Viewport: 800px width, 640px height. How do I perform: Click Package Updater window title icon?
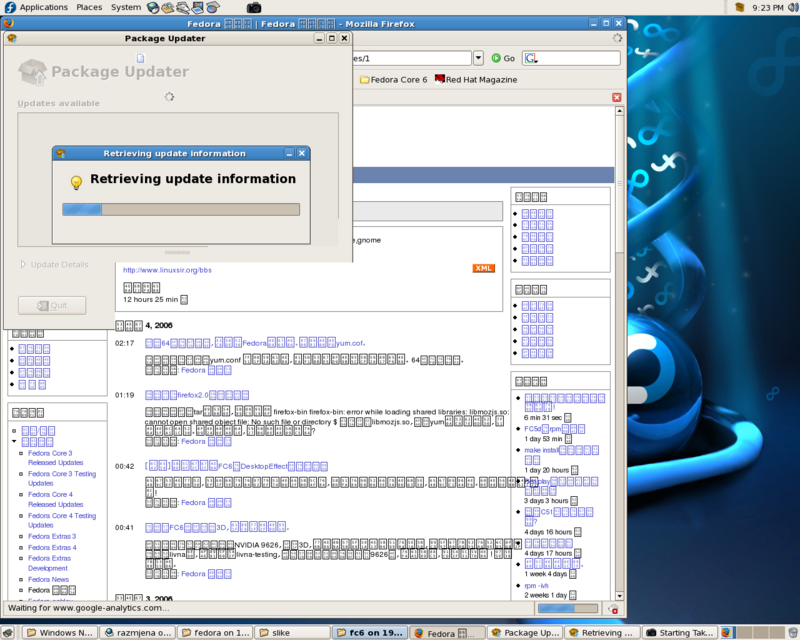coord(12,38)
